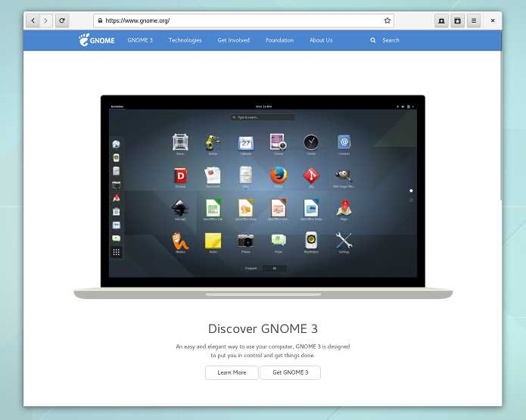Viewport: 526px width, 420px height.
Task: Click the Firefox icon in laptop screenshot
Action: (x=279, y=175)
